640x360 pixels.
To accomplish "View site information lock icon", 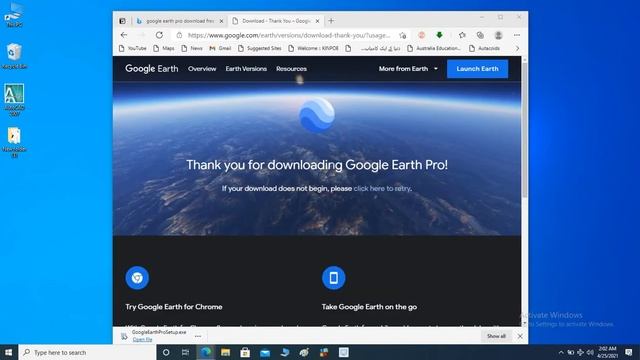I will click(179, 36).
